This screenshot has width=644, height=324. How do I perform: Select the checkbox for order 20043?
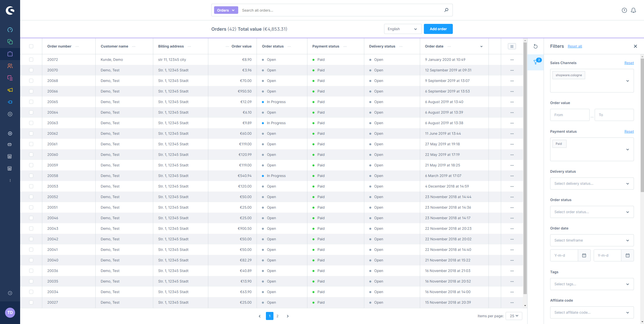[x=31, y=228]
